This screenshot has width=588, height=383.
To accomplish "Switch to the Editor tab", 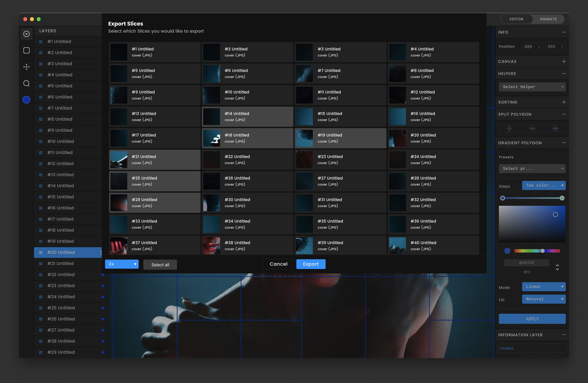I will click(516, 19).
